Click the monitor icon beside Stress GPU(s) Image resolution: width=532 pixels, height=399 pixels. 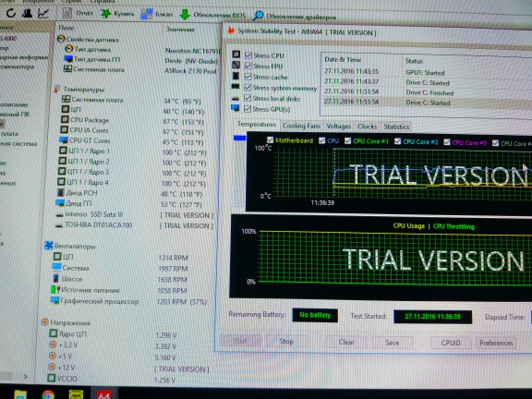pos(235,108)
